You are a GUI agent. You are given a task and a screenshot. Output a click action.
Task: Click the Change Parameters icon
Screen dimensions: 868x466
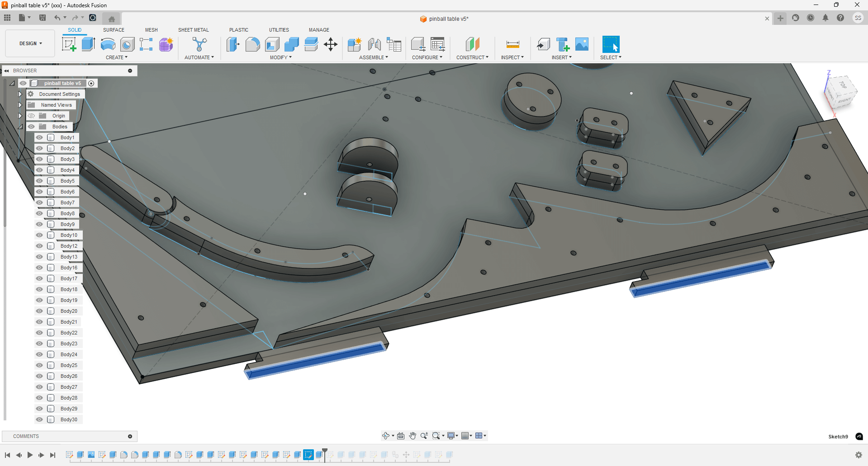pos(438,44)
